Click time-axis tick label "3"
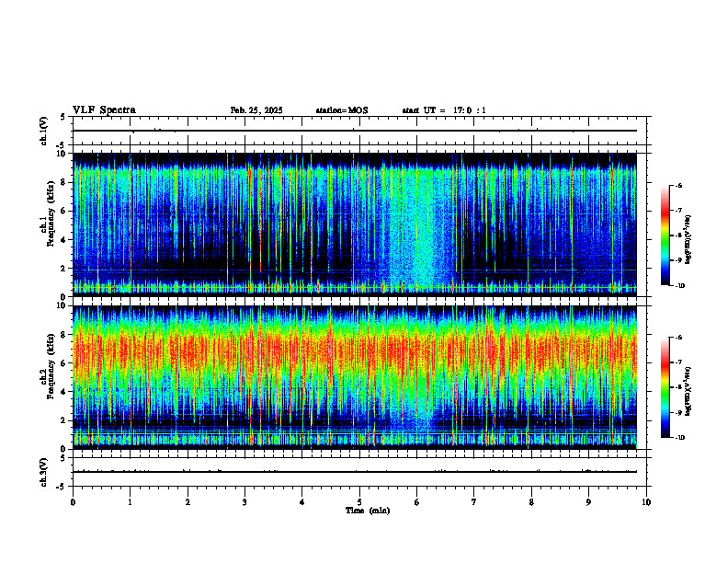 245,502
